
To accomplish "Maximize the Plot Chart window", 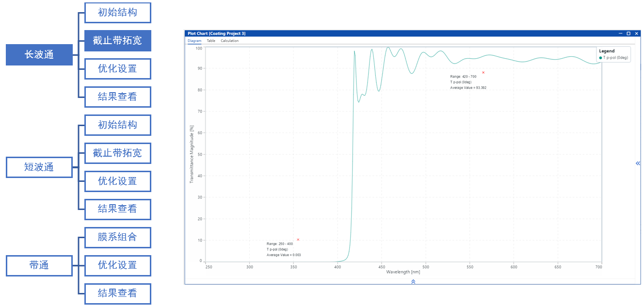I will [628, 33].
